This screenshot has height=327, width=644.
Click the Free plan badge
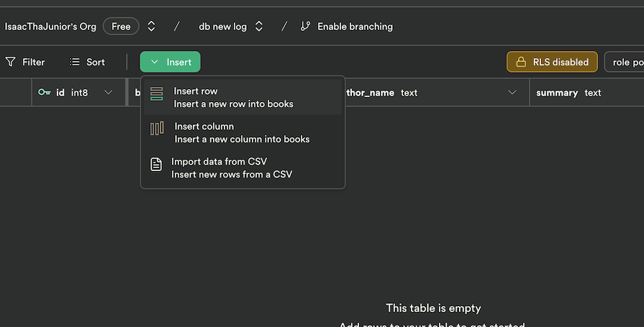tap(121, 27)
